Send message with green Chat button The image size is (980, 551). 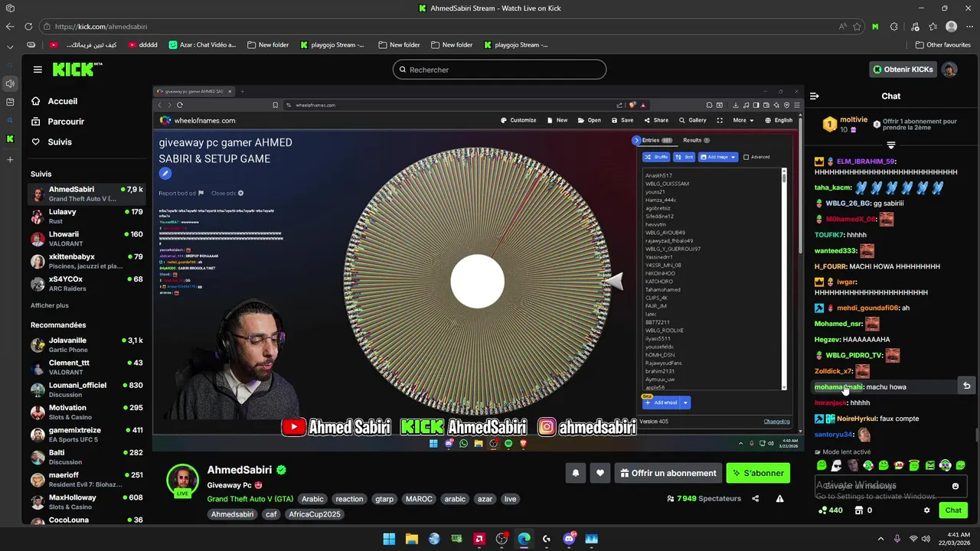pos(953,510)
